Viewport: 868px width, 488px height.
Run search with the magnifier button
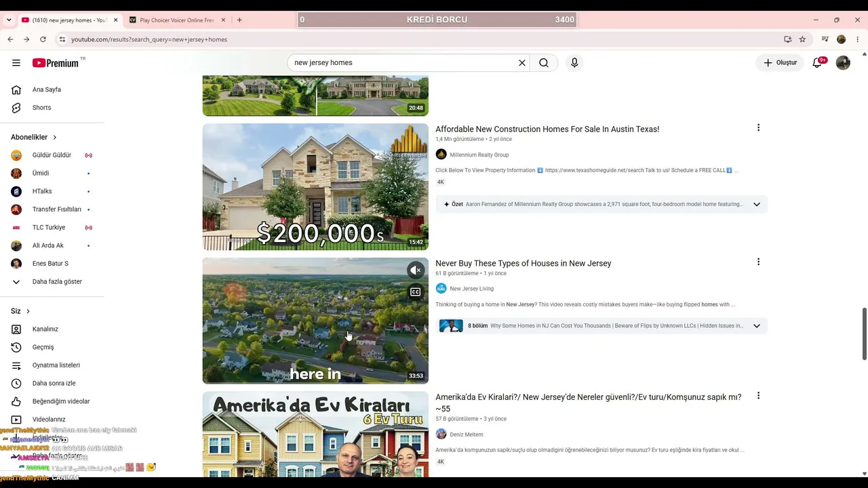(544, 63)
